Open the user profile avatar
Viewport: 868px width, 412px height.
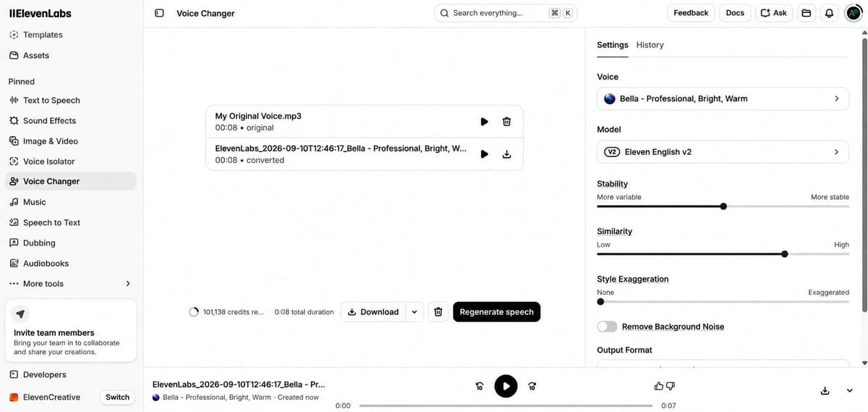854,13
